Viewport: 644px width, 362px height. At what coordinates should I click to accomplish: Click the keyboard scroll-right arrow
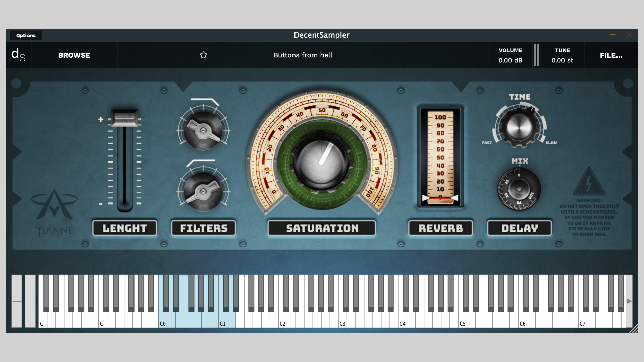pyautogui.click(x=629, y=301)
